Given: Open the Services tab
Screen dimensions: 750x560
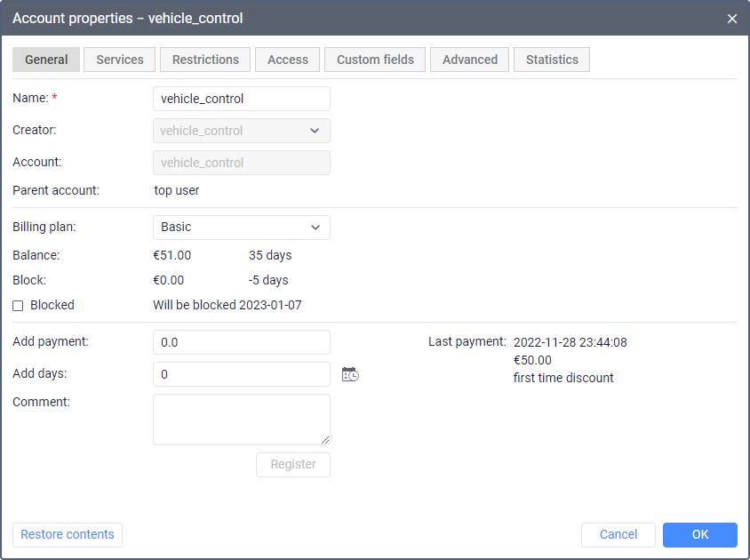Looking at the screenshot, I should click(x=120, y=60).
